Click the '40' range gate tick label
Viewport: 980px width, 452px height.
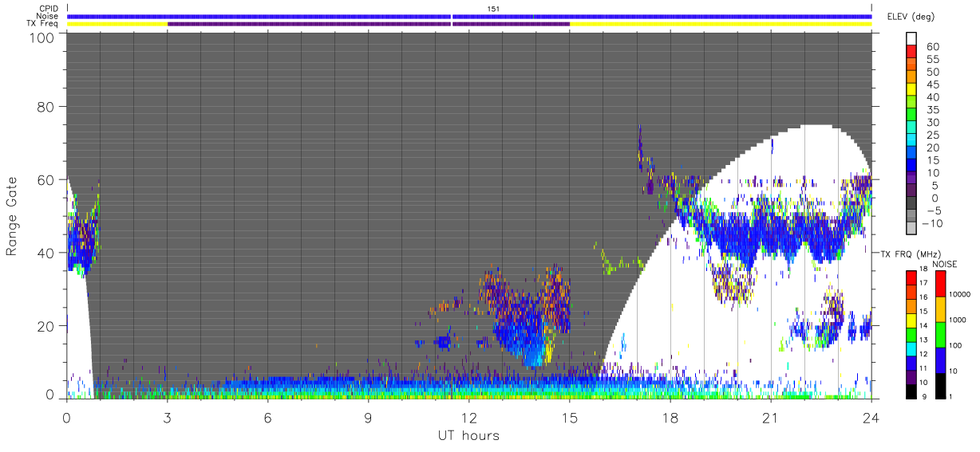point(45,253)
